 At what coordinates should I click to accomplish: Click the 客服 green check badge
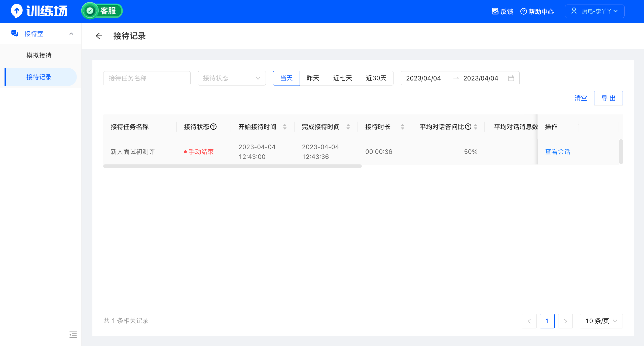click(102, 11)
